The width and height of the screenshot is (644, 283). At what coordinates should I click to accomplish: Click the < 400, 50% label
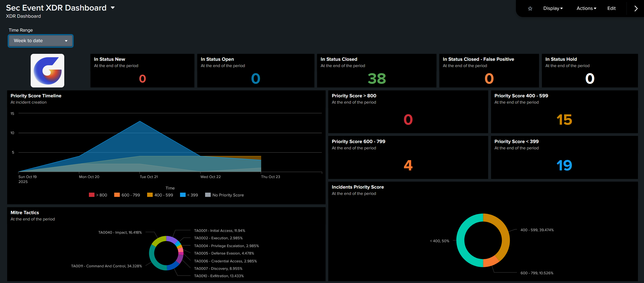click(439, 241)
